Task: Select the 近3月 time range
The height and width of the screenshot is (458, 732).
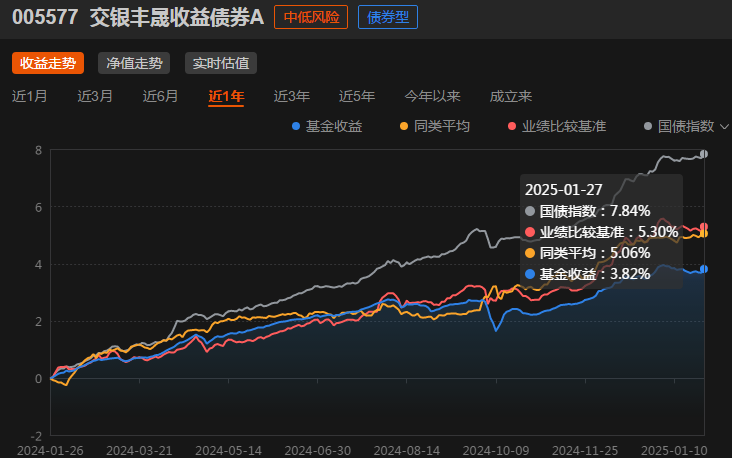Action: click(95, 96)
